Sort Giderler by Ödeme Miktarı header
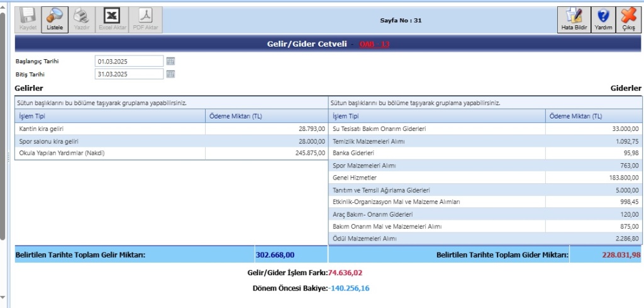The height and width of the screenshot is (308, 644). coord(594,116)
